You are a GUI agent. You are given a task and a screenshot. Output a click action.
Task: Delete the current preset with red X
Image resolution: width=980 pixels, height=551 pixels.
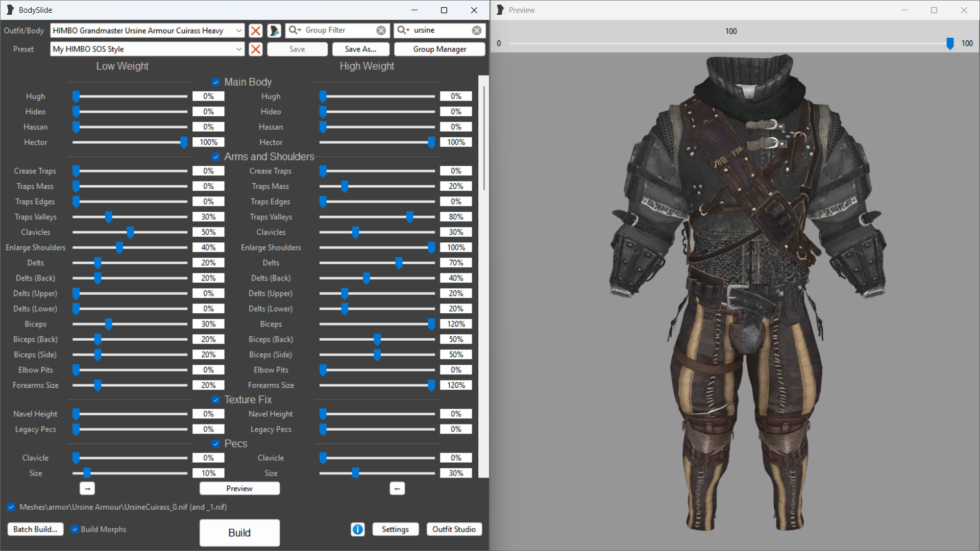click(256, 49)
